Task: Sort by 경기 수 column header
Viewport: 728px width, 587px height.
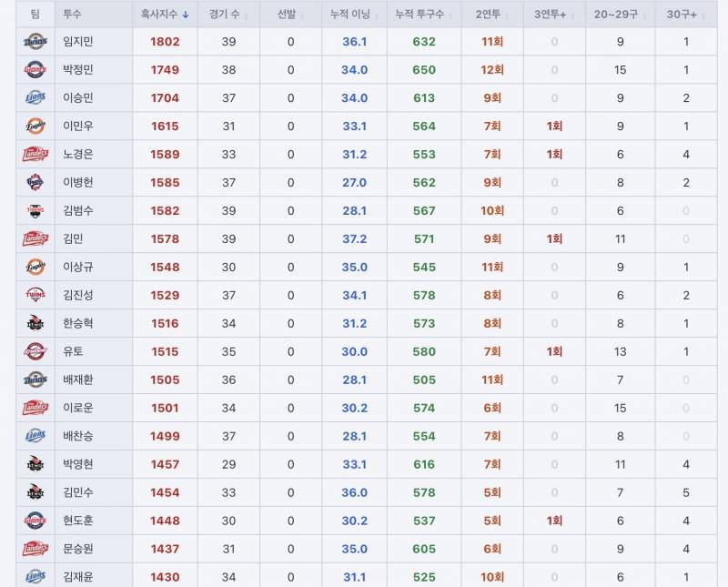Action: point(228,15)
